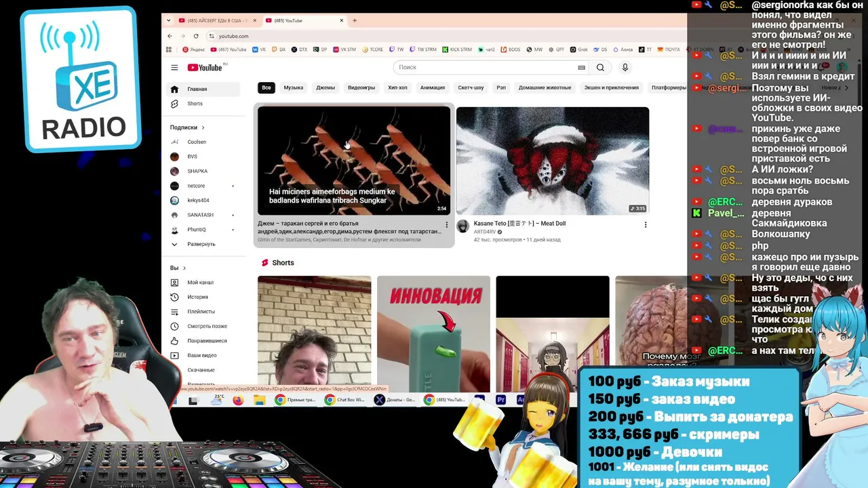Screen dimensions: 868x488
Task: Open more options for Meat Doll video
Action: pyautogui.click(x=645, y=224)
